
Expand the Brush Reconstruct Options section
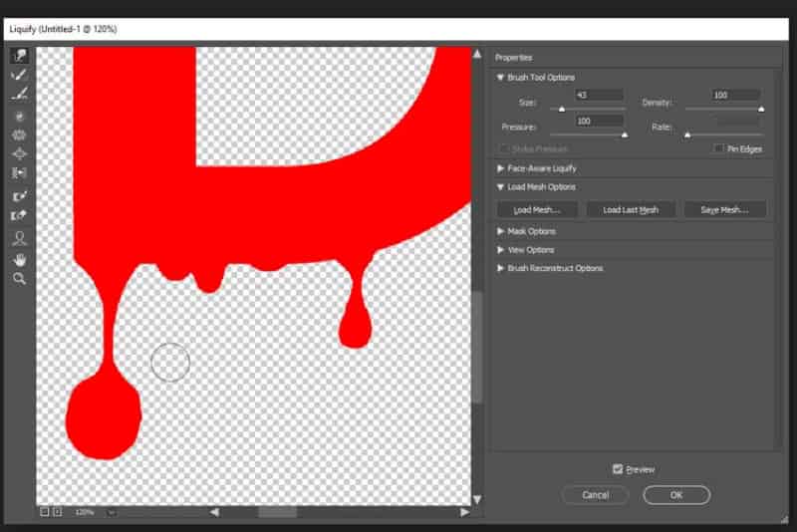point(500,268)
